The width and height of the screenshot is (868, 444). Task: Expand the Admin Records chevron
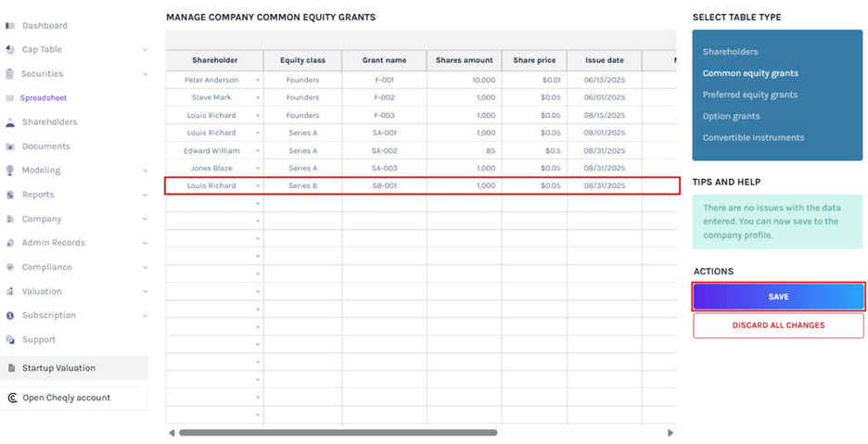[x=145, y=243]
